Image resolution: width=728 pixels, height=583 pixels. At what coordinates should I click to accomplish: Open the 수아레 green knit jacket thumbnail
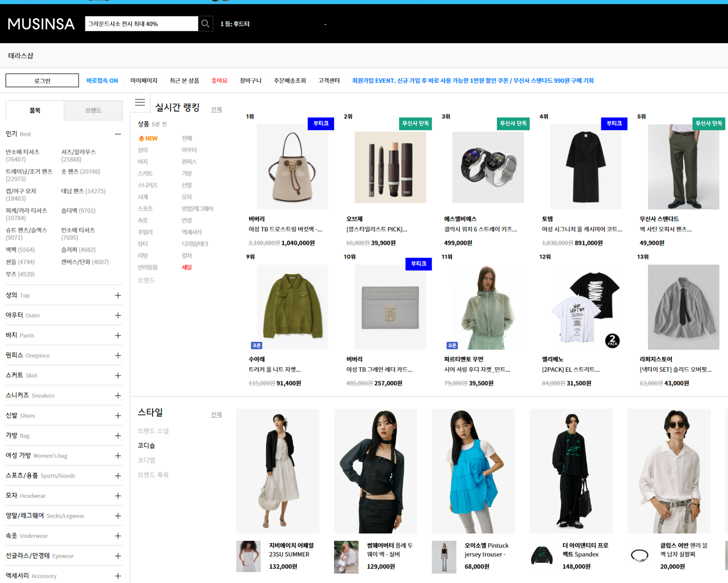[292, 307]
